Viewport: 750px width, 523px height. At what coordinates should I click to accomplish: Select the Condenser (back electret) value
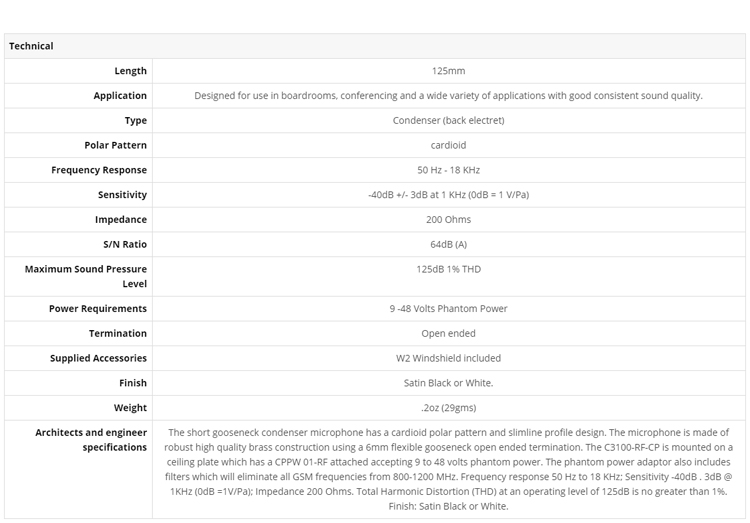click(x=448, y=121)
